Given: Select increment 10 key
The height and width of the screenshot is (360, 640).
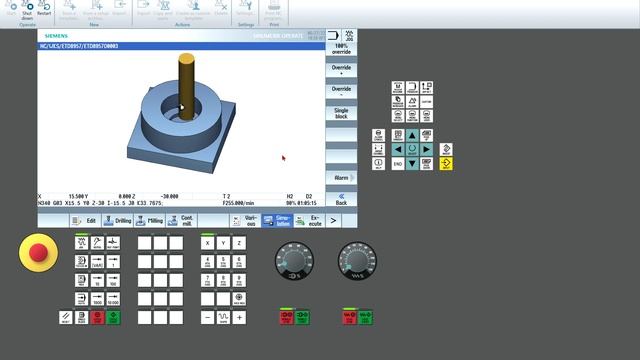Looking at the screenshot, I should point(97,280).
